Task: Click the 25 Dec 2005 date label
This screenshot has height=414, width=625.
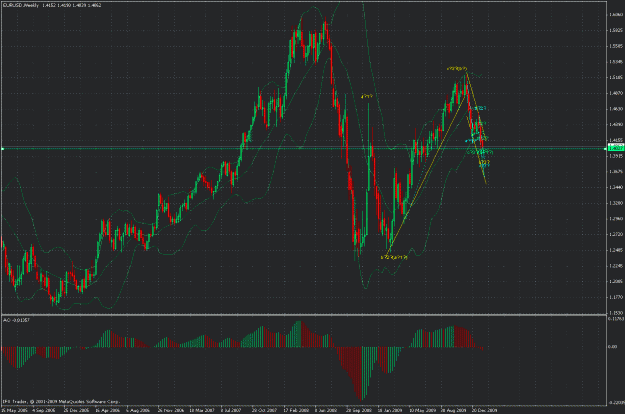Action: [76, 410]
